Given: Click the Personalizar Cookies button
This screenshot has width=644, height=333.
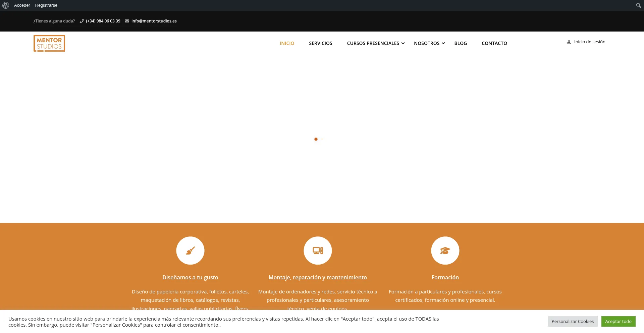Looking at the screenshot, I should coord(573,321).
